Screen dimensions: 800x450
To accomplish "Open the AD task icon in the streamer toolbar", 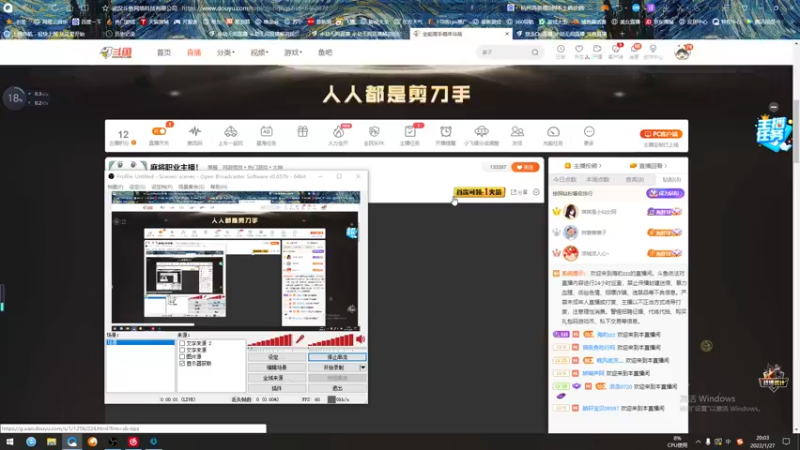I will click(266, 132).
